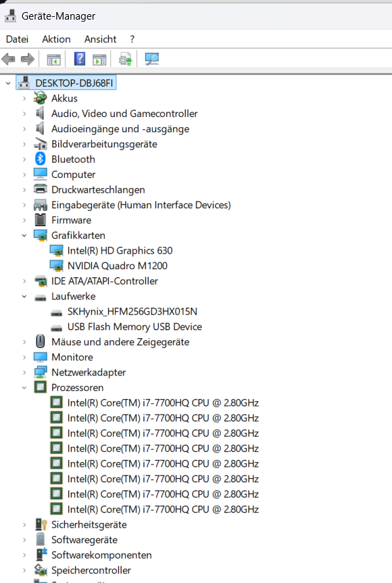
Task: Click the Bluetooth category icon
Action: pos(40,159)
